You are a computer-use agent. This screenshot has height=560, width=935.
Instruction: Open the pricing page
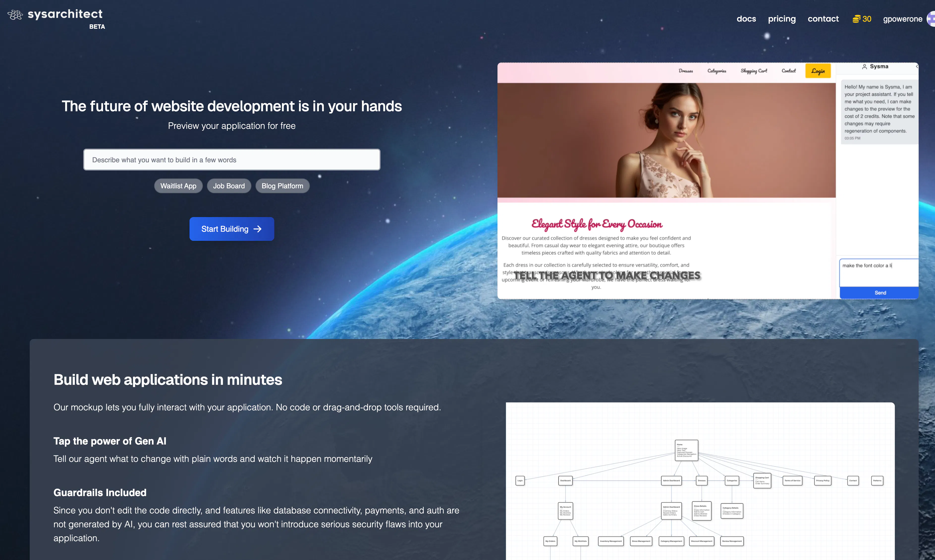(x=781, y=19)
